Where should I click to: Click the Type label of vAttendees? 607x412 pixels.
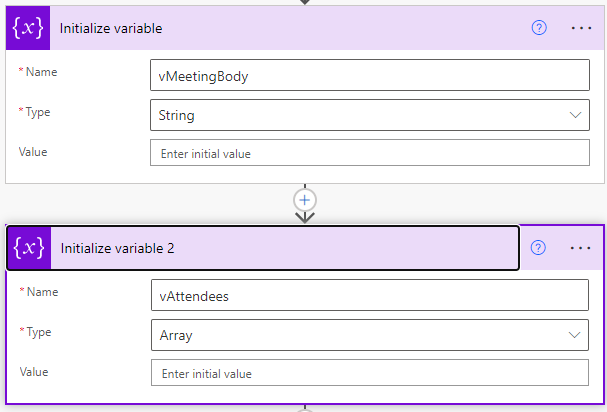38,332
